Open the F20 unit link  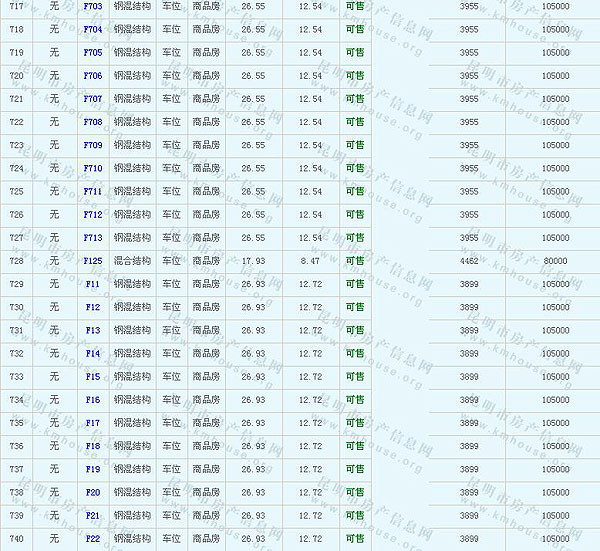click(93, 492)
